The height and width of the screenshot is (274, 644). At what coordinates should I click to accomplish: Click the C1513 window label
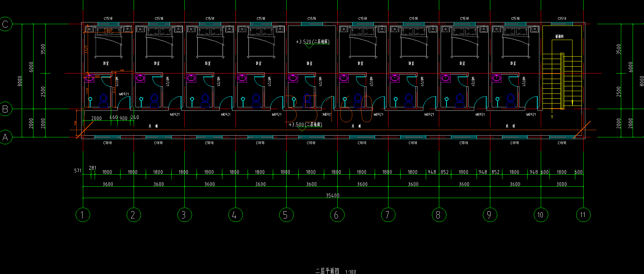click(562, 19)
